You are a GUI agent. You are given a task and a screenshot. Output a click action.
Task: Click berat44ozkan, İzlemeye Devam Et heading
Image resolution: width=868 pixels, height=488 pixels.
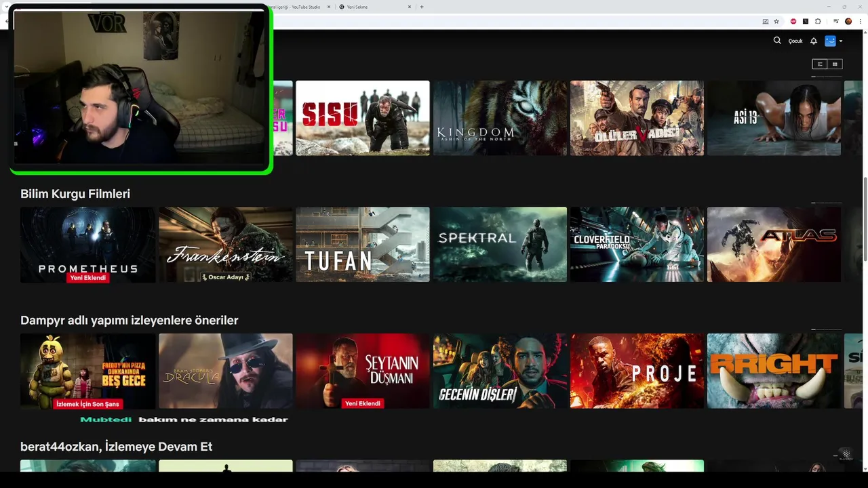[x=117, y=447]
